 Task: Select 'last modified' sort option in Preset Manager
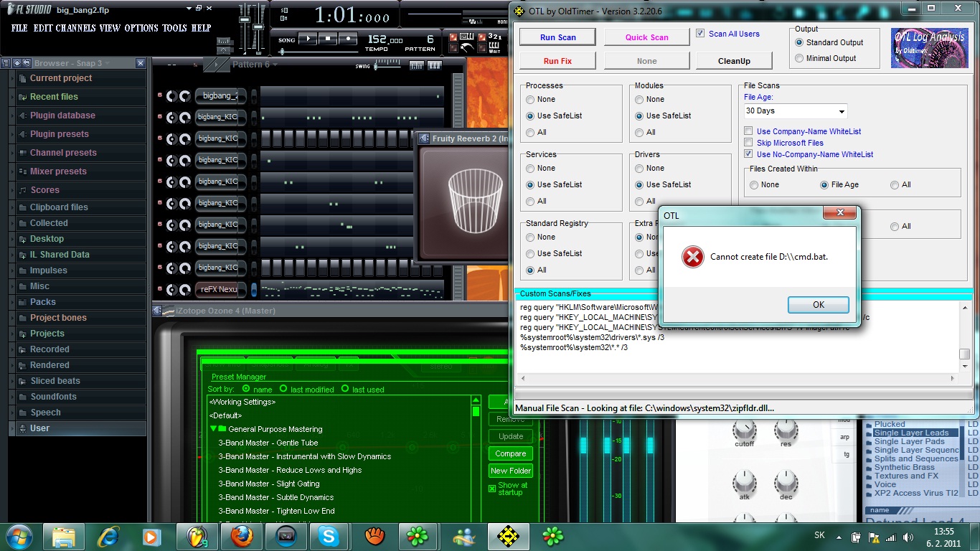[x=283, y=389]
